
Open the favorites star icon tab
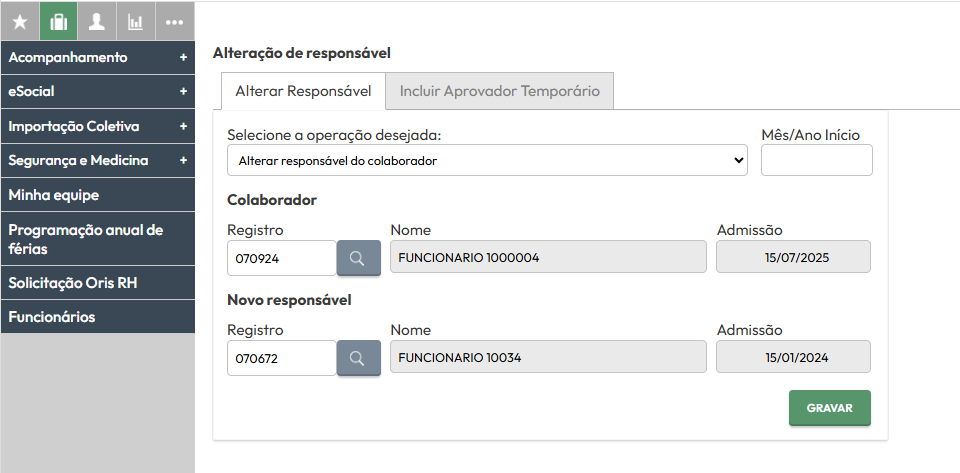click(20, 22)
